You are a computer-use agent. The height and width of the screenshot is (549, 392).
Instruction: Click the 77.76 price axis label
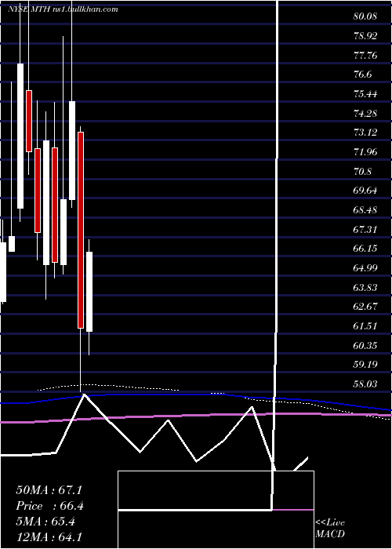[365, 56]
